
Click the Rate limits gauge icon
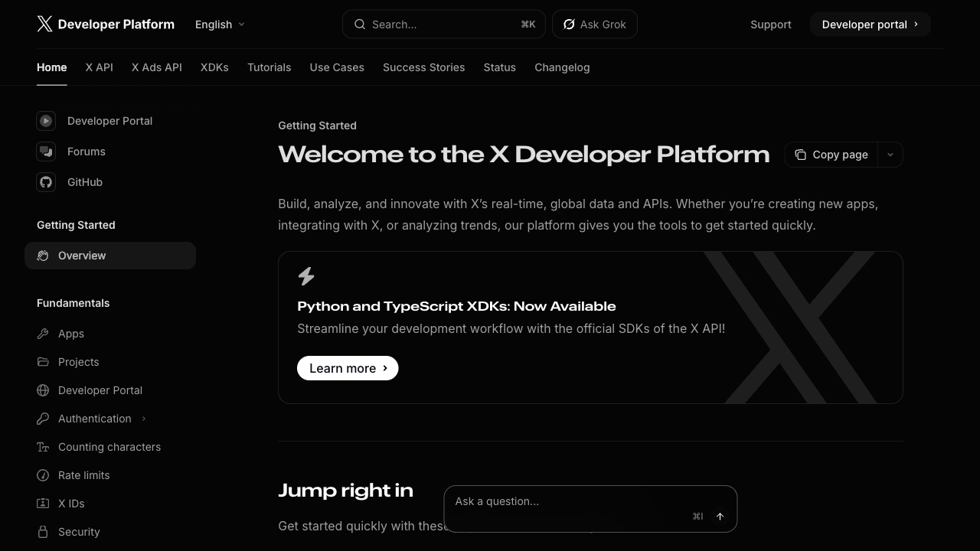[43, 475]
